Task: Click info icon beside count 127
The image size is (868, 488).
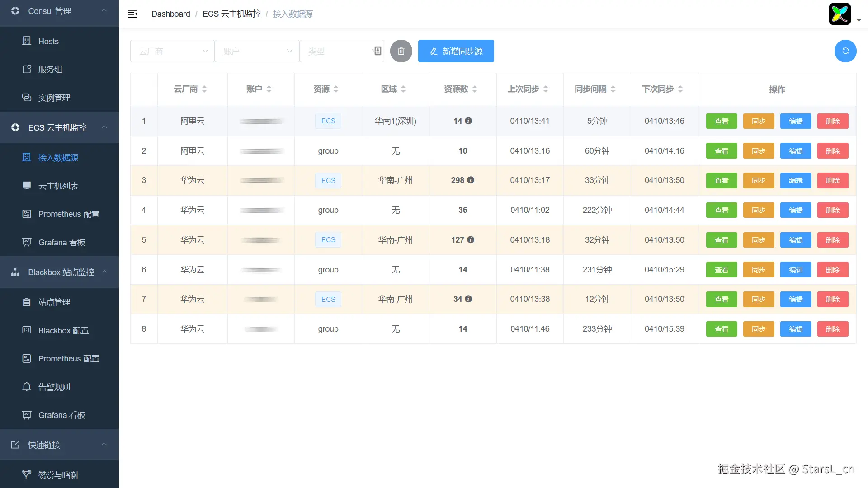Action: click(471, 239)
